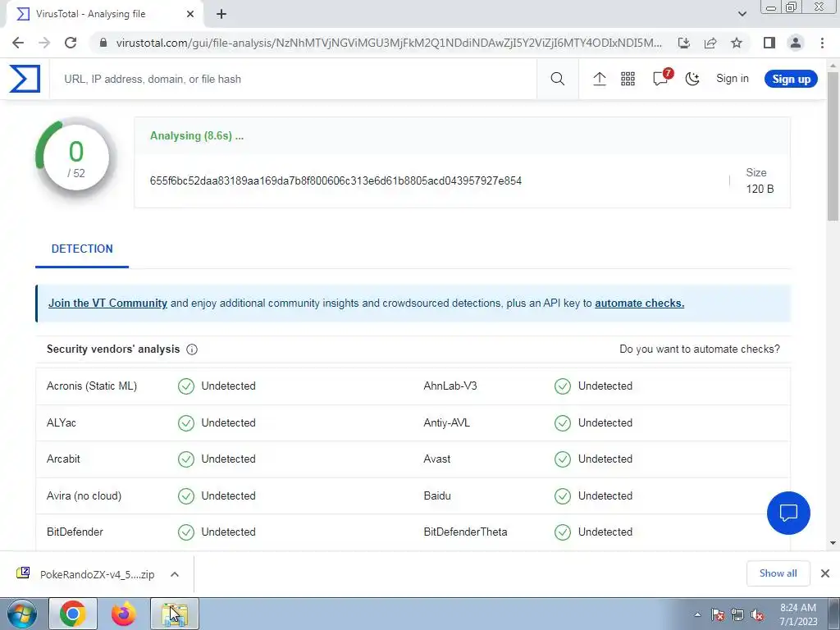Click the volume tray icon
Image resolution: width=840 pixels, height=630 pixels.
pyautogui.click(x=757, y=614)
